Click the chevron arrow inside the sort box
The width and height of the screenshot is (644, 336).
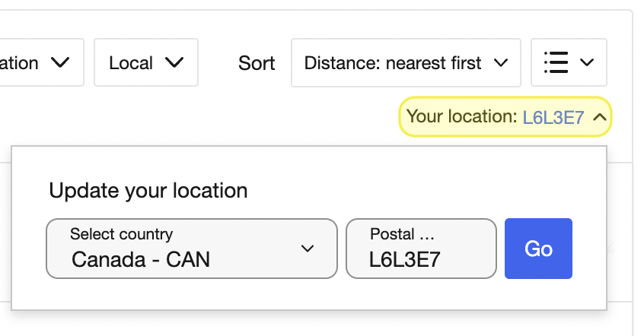coord(501,63)
